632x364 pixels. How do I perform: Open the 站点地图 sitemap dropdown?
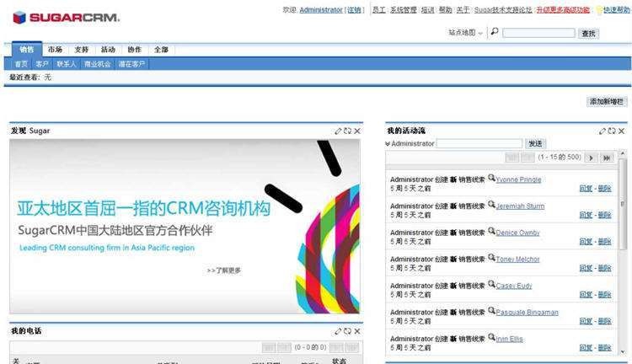(x=466, y=33)
